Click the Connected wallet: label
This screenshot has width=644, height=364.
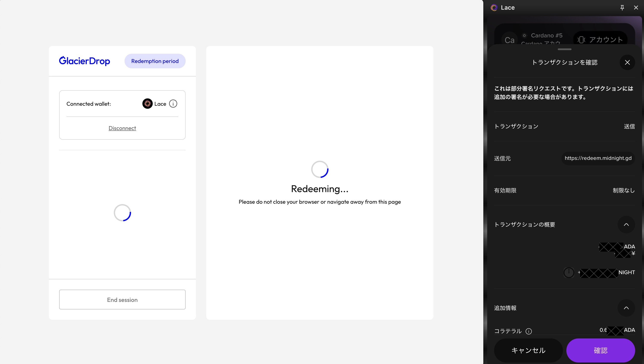pyautogui.click(x=89, y=104)
